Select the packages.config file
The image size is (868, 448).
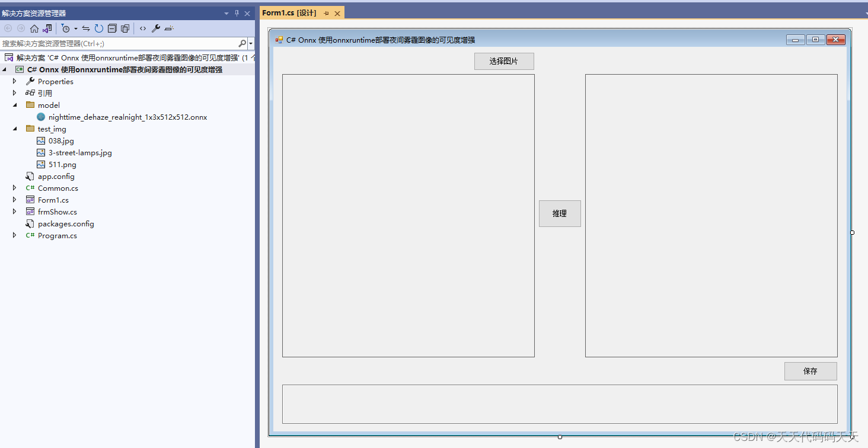click(66, 223)
